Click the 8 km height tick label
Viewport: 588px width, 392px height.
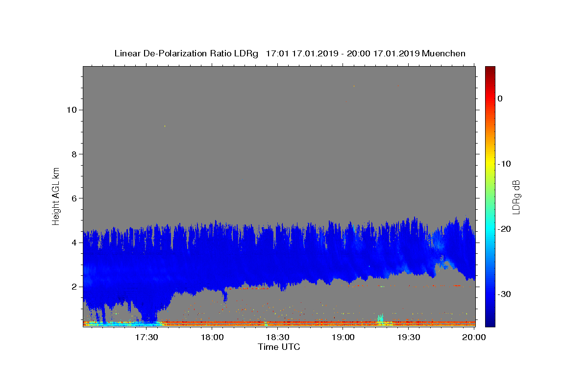point(73,154)
